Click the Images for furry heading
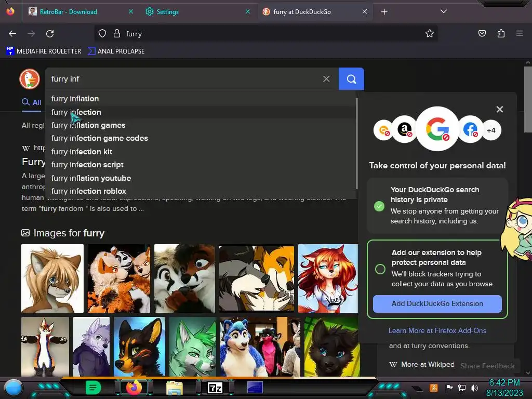This screenshot has height=399, width=532. click(63, 233)
